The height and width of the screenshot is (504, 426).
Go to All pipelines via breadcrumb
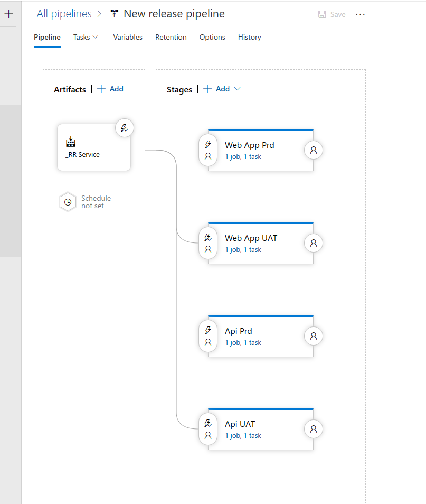pos(63,14)
